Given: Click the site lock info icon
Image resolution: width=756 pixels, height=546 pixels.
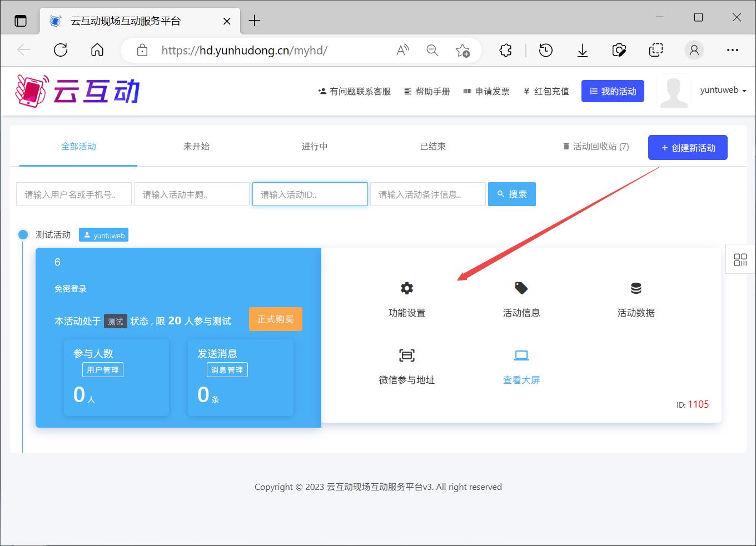Looking at the screenshot, I should [x=142, y=50].
